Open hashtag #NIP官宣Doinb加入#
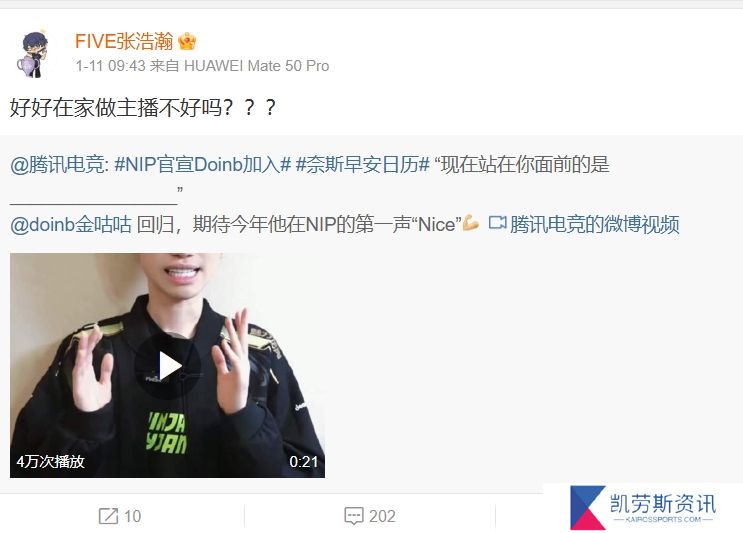 tap(203, 165)
